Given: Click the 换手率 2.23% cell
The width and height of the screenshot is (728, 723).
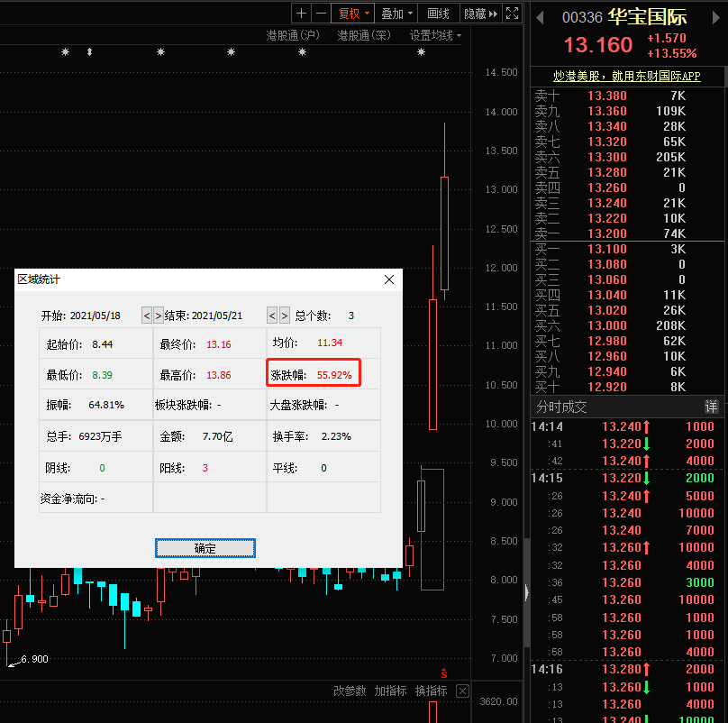Looking at the screenshot, I should point(323,436).
